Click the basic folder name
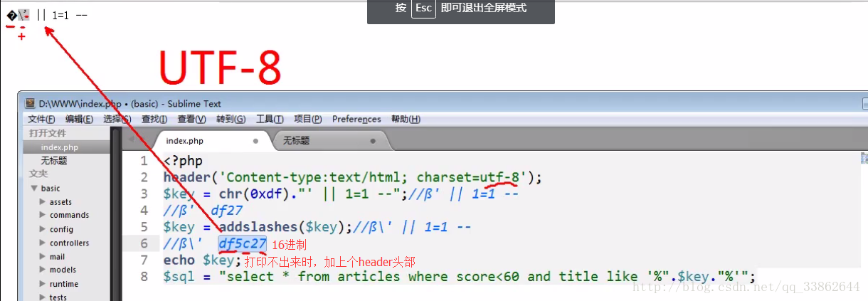The height and width of the screenshot is (301, 868). 51,189
